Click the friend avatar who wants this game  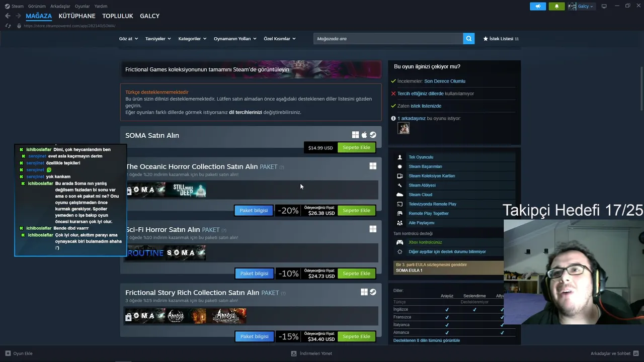click(x=403, y=128)
